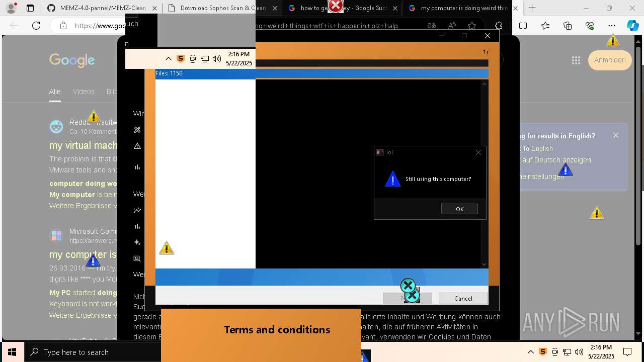Dismiss the English results language popup

tap(616, 135)
